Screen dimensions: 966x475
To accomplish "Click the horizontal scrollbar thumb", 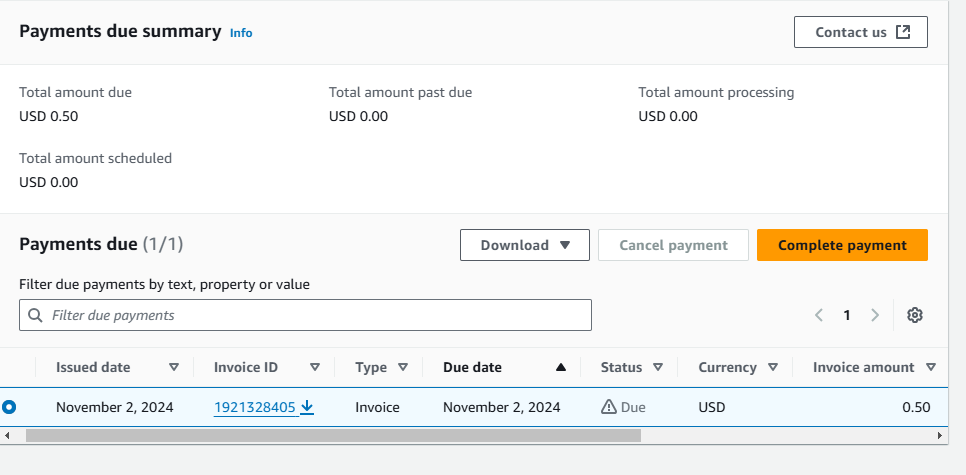I will (x=332, y=435).
